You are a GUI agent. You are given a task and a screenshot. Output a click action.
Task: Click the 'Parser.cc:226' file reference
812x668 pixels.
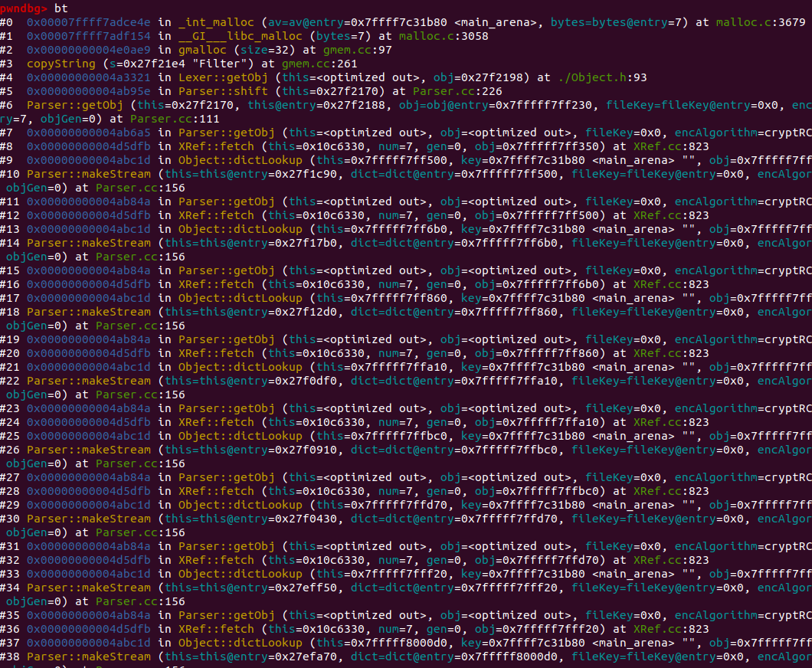[x=457, y=92]
